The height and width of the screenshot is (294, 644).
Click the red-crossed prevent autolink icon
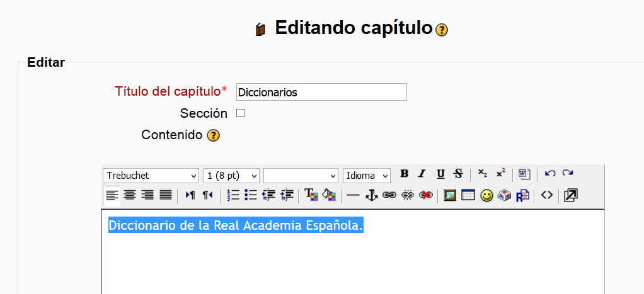pos(425,195)
